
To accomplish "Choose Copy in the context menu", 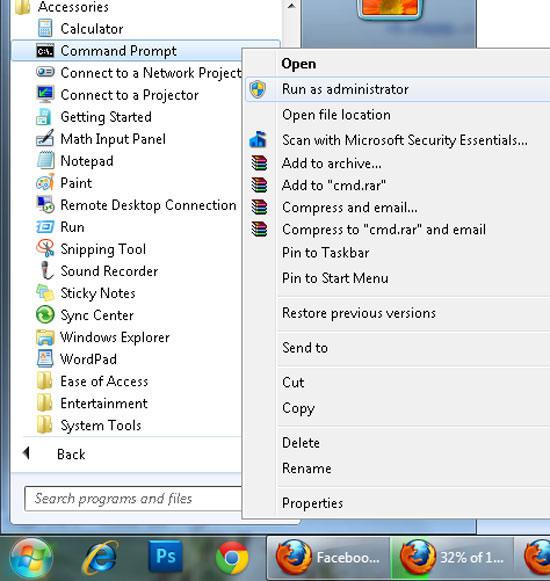I will (397, 408).
